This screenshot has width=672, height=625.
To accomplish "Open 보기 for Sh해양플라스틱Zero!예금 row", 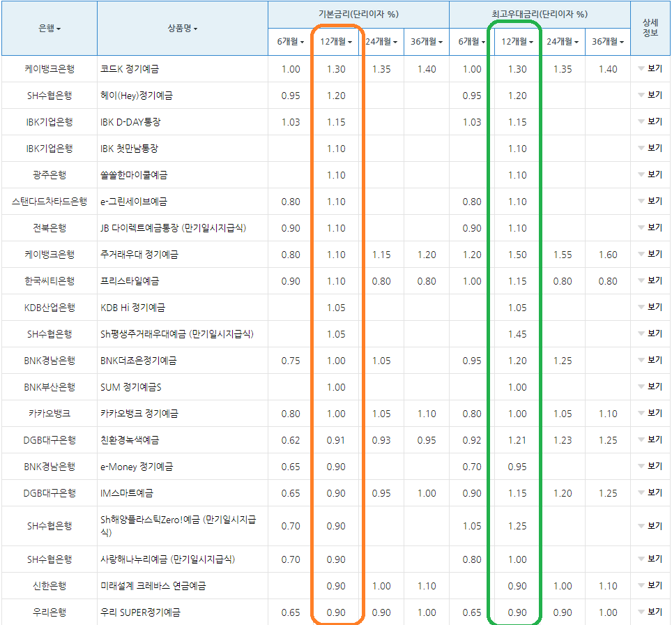I will pyautogui.click(x=650, y=526).
